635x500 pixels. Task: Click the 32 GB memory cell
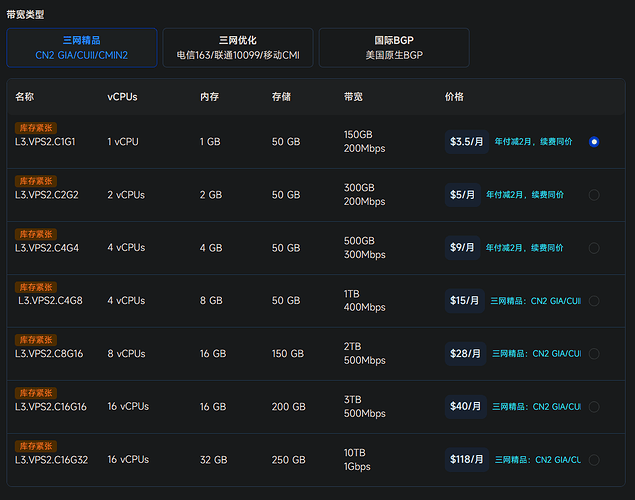pos(213,460)
